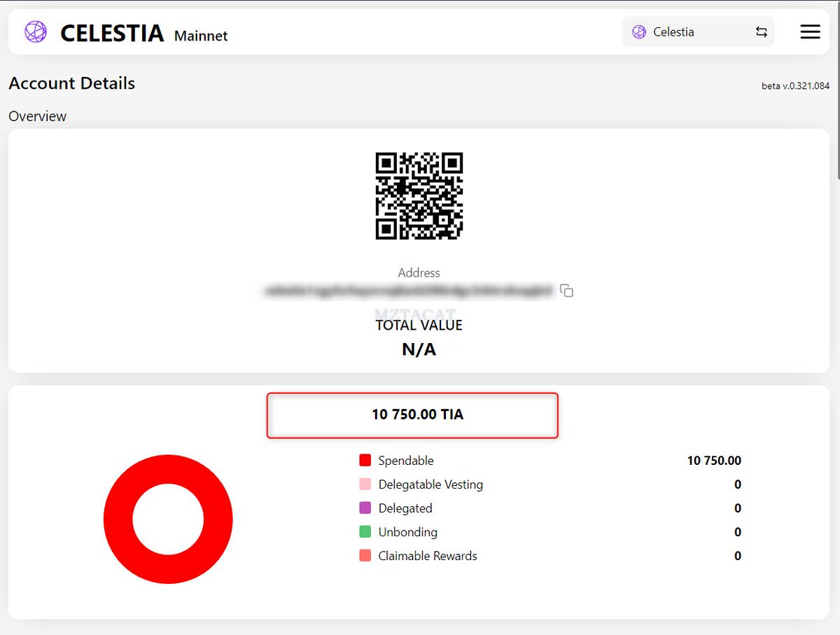Click the red donut balance chart

(x=168, y=519)
